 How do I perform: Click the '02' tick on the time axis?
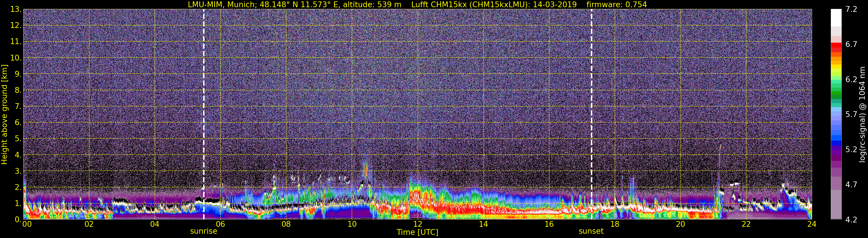coord(89,224)
